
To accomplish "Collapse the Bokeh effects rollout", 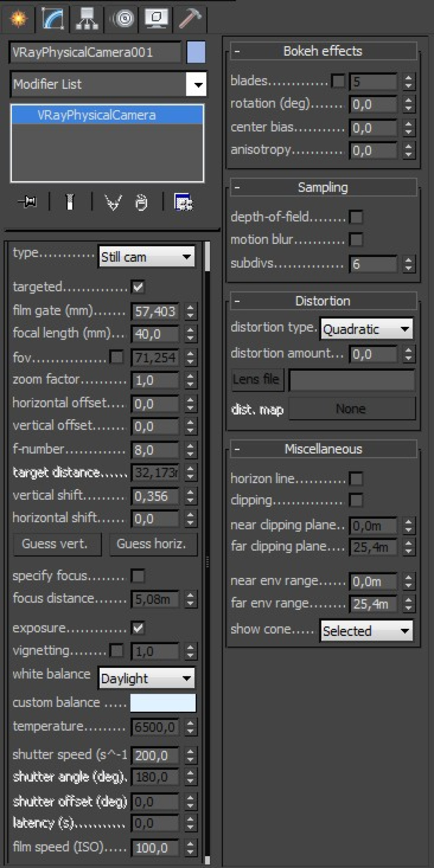I will tap(323, 51).
